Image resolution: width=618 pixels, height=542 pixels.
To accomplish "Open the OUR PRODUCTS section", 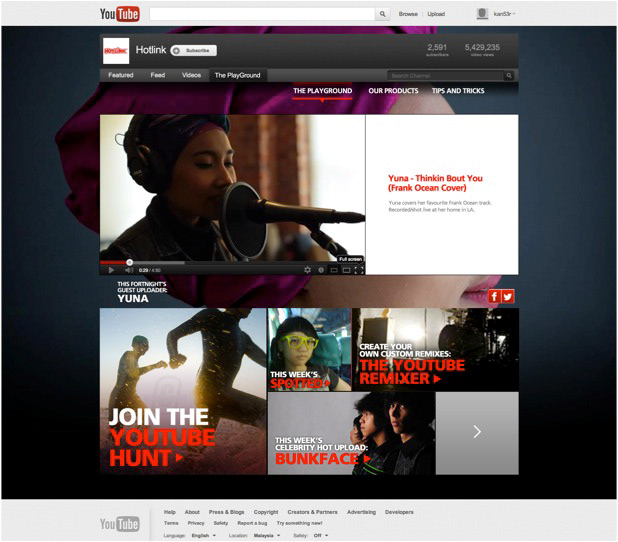I will point(393,91).
